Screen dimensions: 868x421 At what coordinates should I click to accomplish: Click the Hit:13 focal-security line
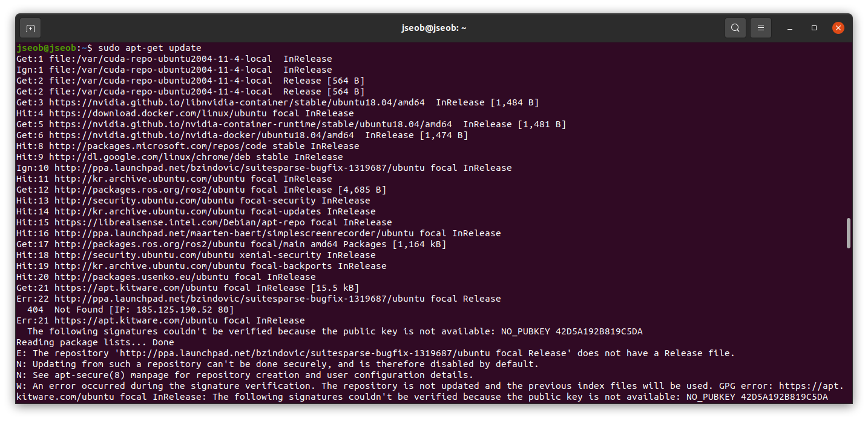pyautogui.click(x=193, y=201)
